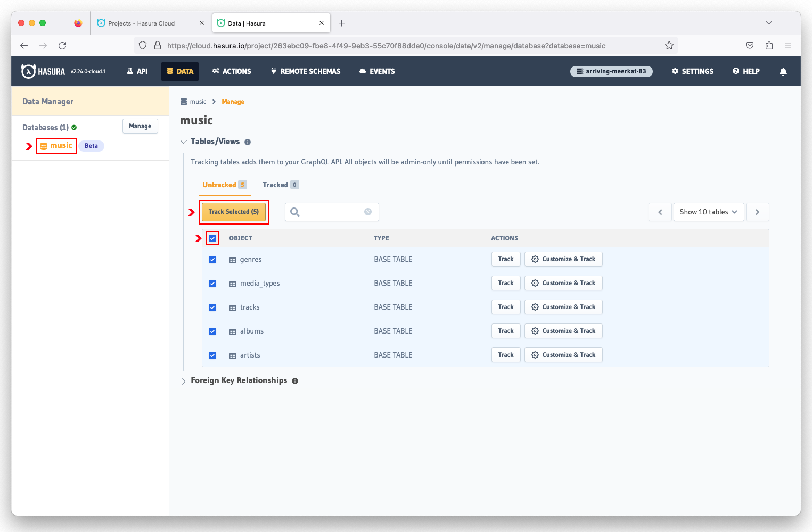Screen dimensions: 812x532
Task: Open the Remote Schemas menu
Action: 306,71
